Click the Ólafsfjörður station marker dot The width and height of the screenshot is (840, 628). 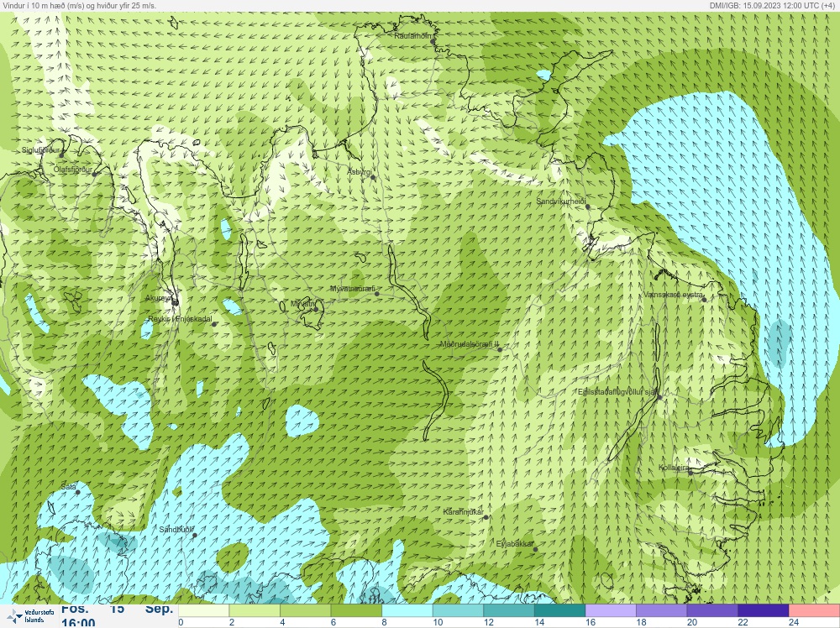pyautogui.click(x=94, y=174)
